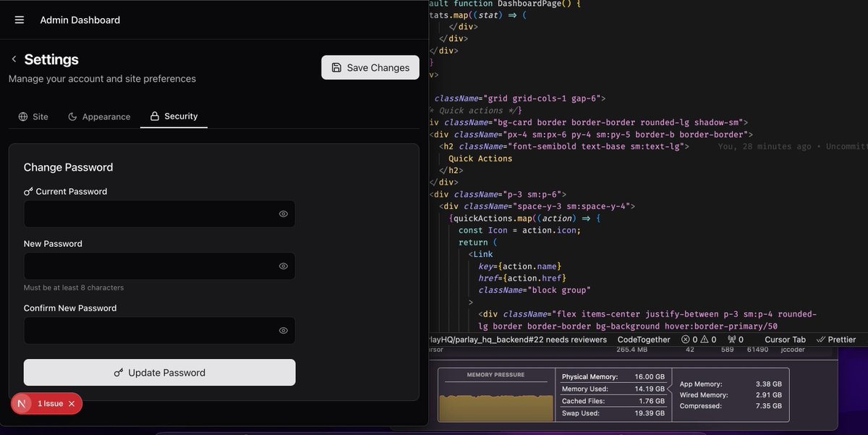
Task: Toggle visibility of Confirm New Password
Action: pos(284,331)
